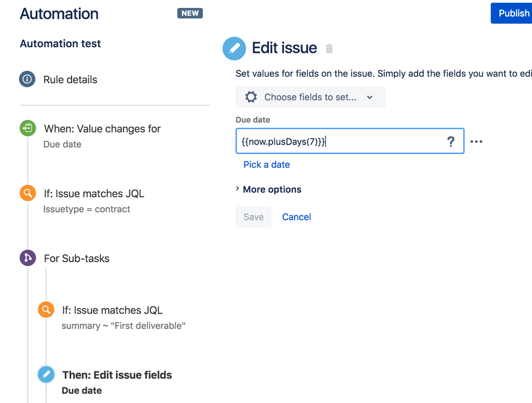
Task: Click the green trigger icon for Value changes
Action: (x=28, y=128)
